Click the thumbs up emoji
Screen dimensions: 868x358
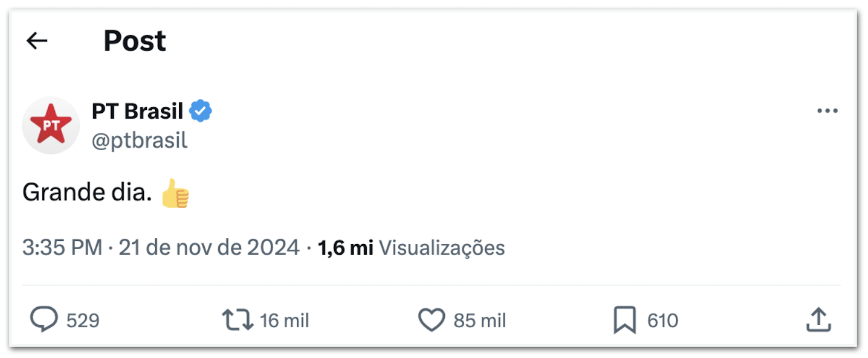175,193
